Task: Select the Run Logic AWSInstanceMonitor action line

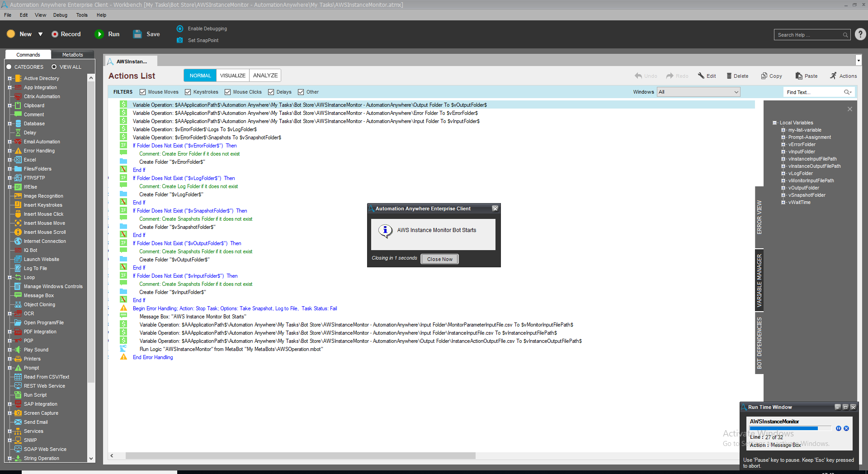Action: pos(231,349)
